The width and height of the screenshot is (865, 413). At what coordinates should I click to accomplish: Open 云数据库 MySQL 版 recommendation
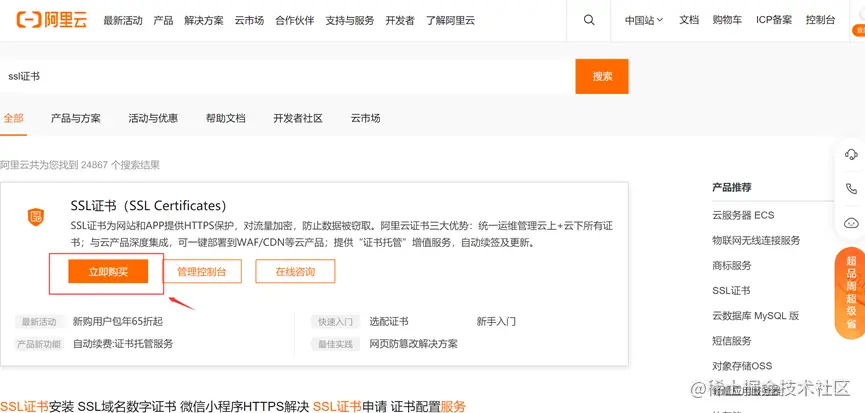755,316
